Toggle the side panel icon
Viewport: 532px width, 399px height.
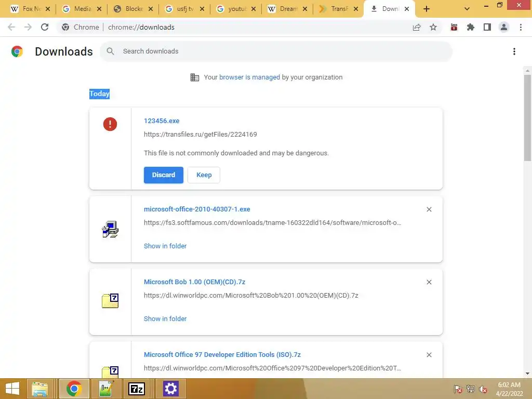click(487, 27)
